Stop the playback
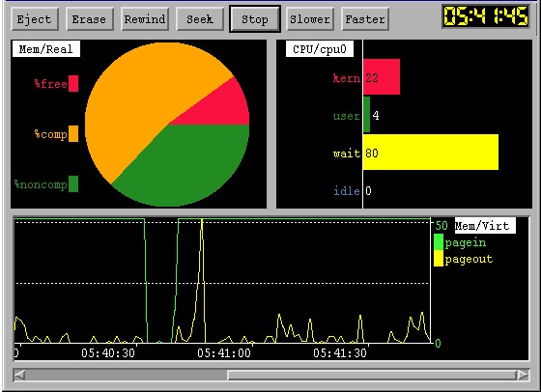The width and height of the screenshot is (541, 392). point(255,19)
